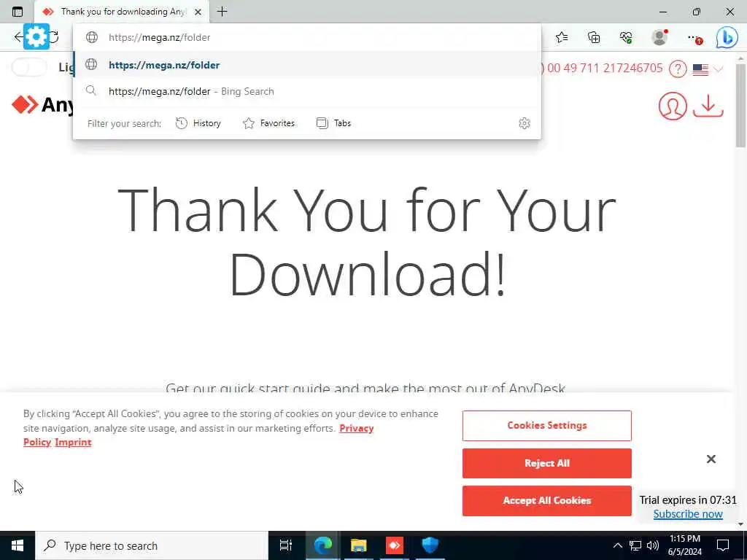Screen dimensions: 747x560
Task: Open File Explorer from the taskbar
Action: click(359, 545)
